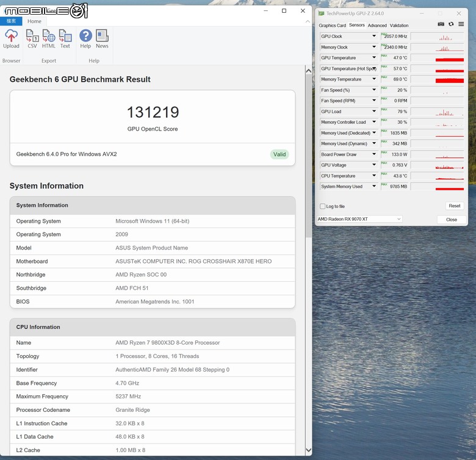The height and width of the screenshot is (460, 476).
Task: Click the Valid badge
Action: pyautogui.click(x=279, y=154)
